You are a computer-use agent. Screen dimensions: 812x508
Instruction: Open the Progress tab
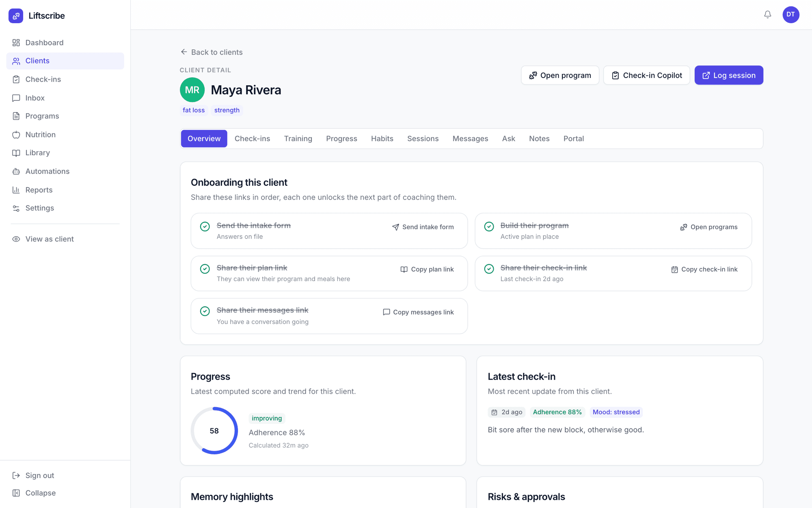pyautogui.click(x=341, y=139)
